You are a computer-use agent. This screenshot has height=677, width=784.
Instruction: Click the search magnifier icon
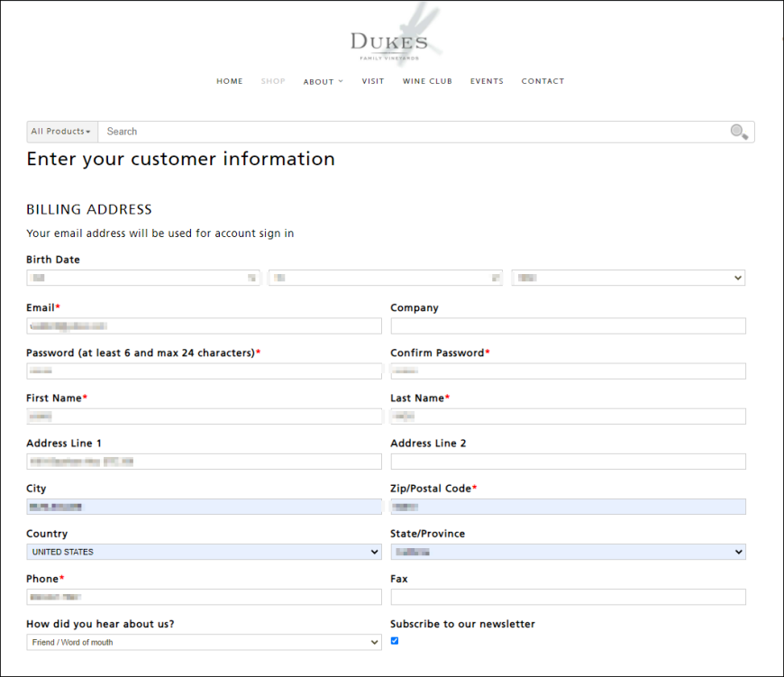pos(739,132)
